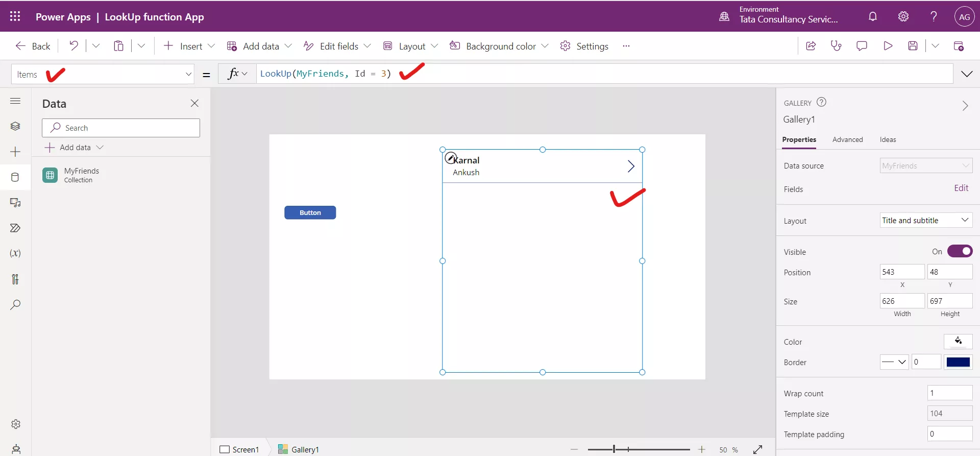Click the blue Button on canvas
Viewport: 980px width, 456px height.
point(310,212)
